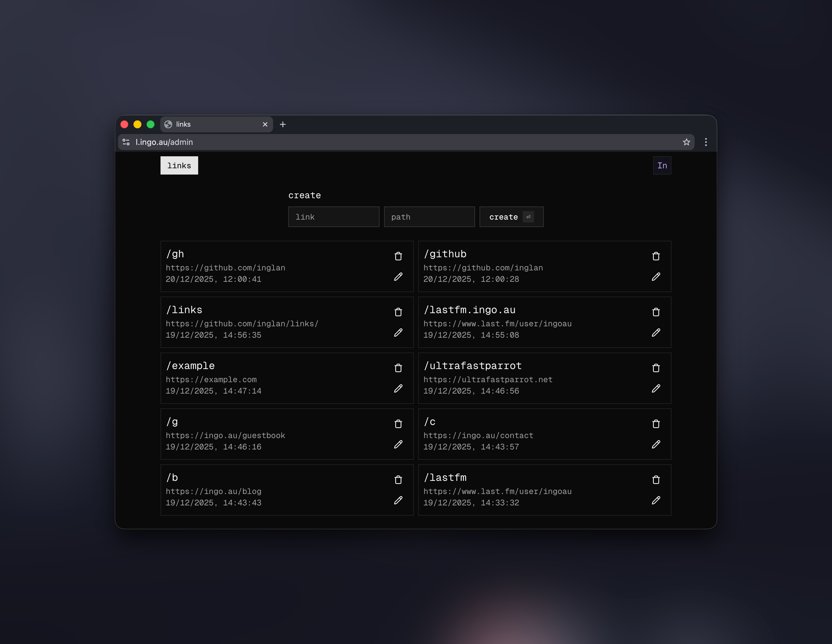Click the /b path title
832x644 pixels.
(172, 477)
